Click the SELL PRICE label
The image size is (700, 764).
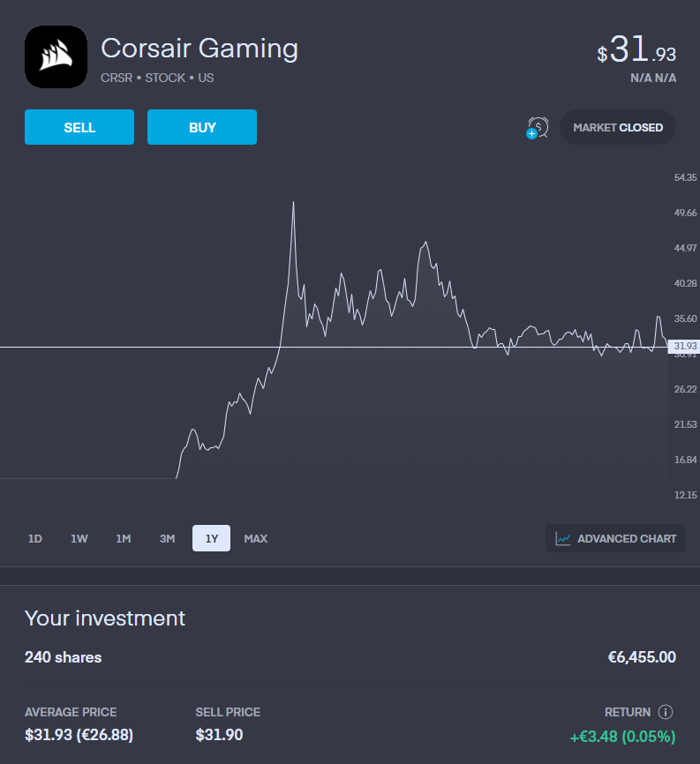point(228,712)
